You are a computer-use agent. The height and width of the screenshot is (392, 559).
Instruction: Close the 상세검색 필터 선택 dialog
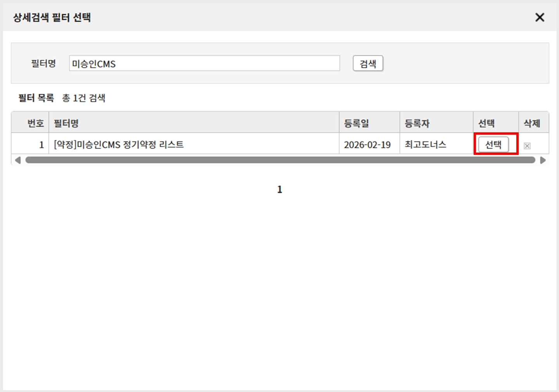pos(540,17)
